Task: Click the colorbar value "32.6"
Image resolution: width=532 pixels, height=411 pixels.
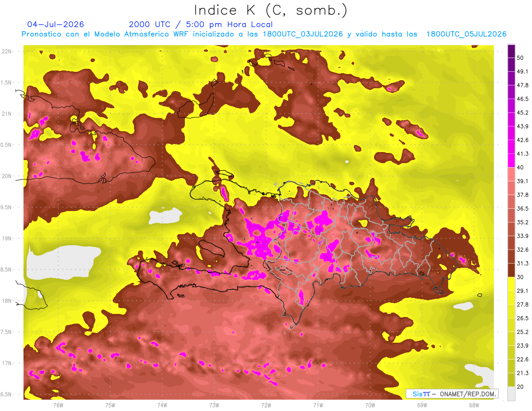Action: point(523,250)
